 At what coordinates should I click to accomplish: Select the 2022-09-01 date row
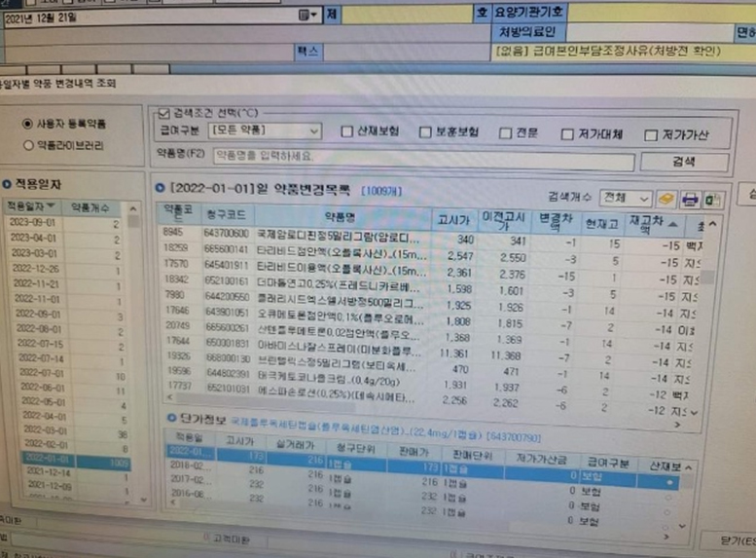tap(67, 315)
